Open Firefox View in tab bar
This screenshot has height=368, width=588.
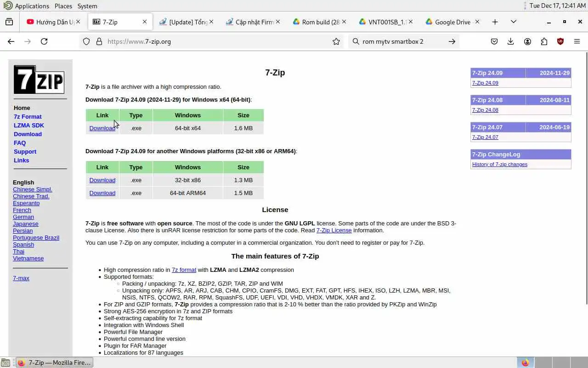tap(9, 22)
